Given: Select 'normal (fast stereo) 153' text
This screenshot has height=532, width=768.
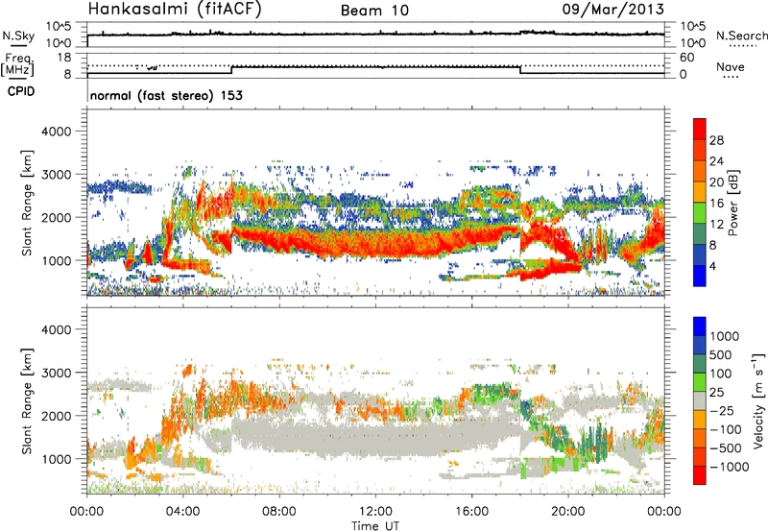Looking at the screenshot, I should tap(166, 95).
